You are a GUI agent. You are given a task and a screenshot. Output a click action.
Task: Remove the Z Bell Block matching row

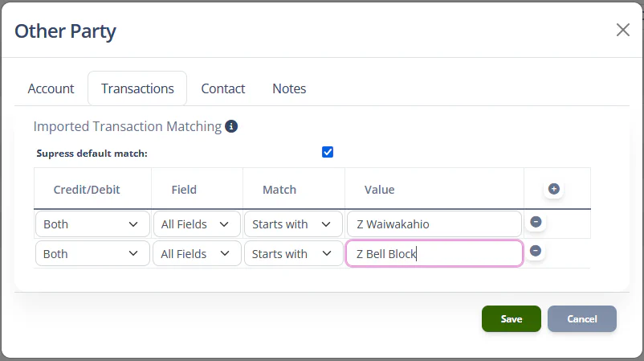coord(536,251)
